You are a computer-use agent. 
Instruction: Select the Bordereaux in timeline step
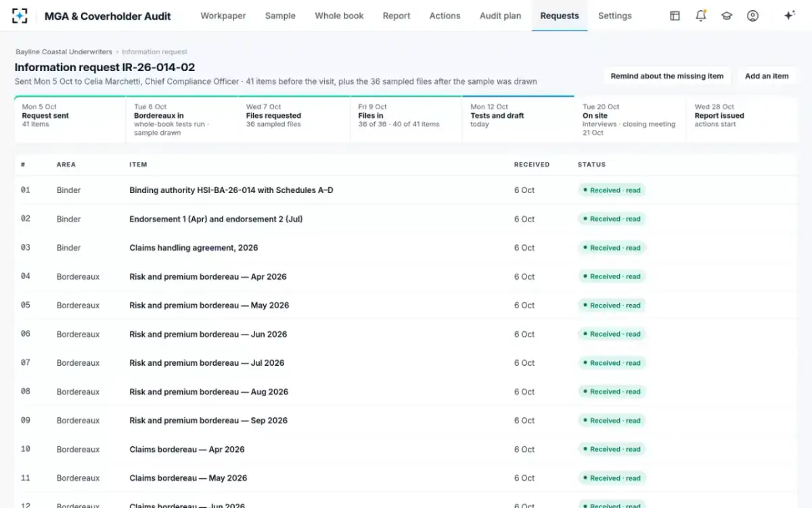pyautogui.click(x=182, y=119)
